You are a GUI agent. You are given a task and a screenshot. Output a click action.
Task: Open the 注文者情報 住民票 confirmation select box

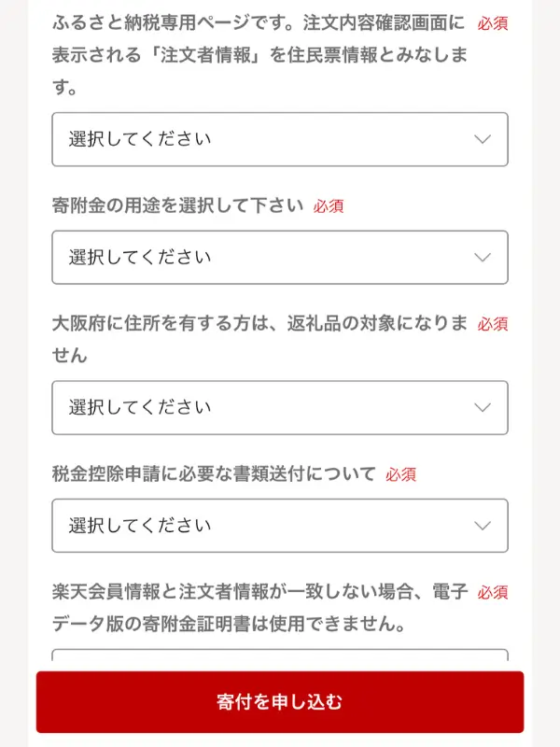pos(280,139)
